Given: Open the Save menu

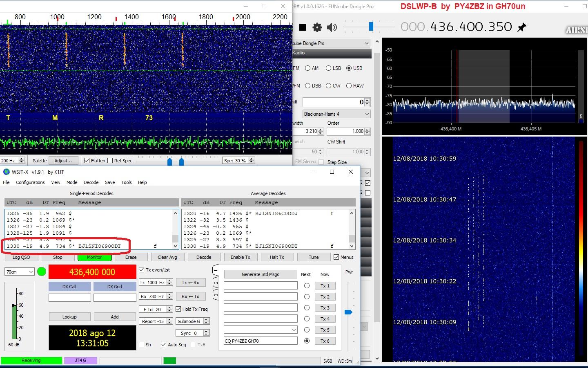Looking at the screenshot, I should coord(110,182).
